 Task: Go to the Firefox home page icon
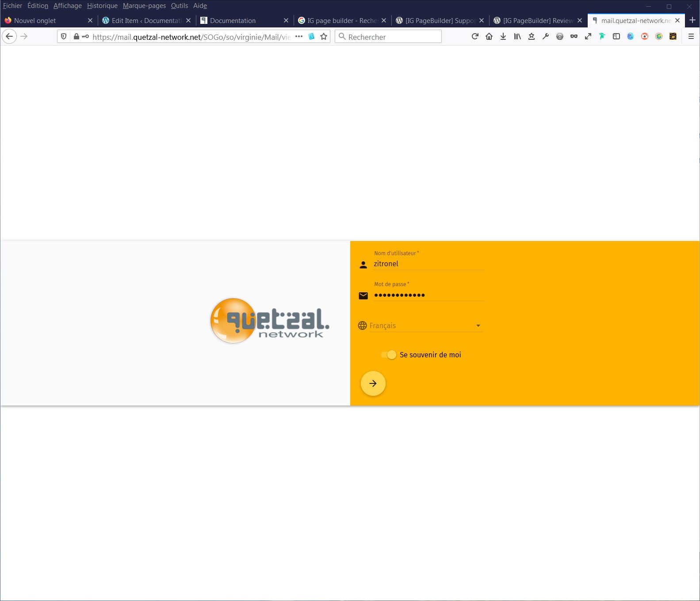pos(489,37)
